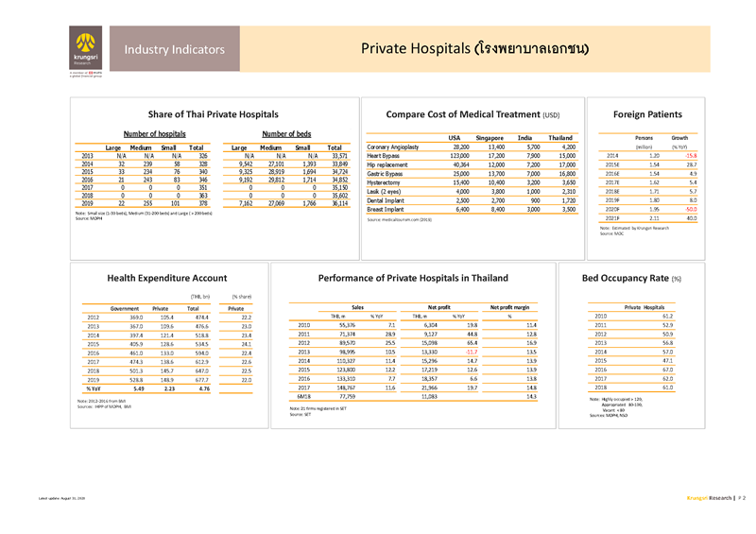Click the Net profit margin column header
This screenshot has width=756, height=534.
pyautogui.click(x=511, y=307)
